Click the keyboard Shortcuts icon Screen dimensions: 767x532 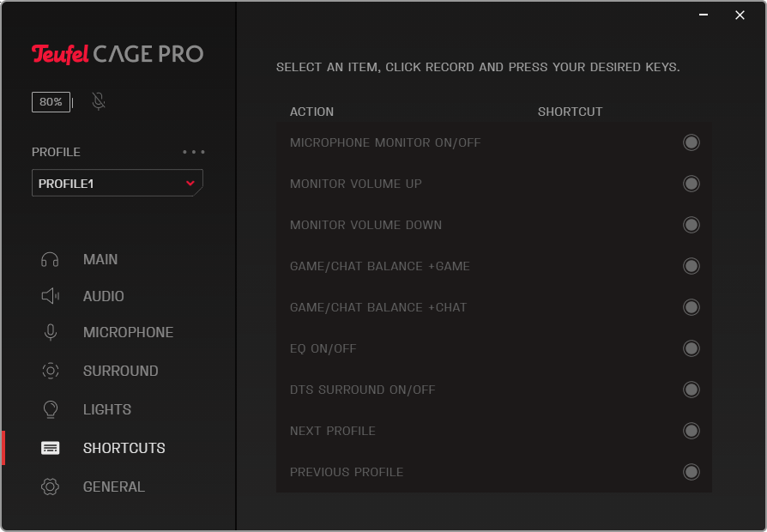pyautogui.click(x=50, y=448)
